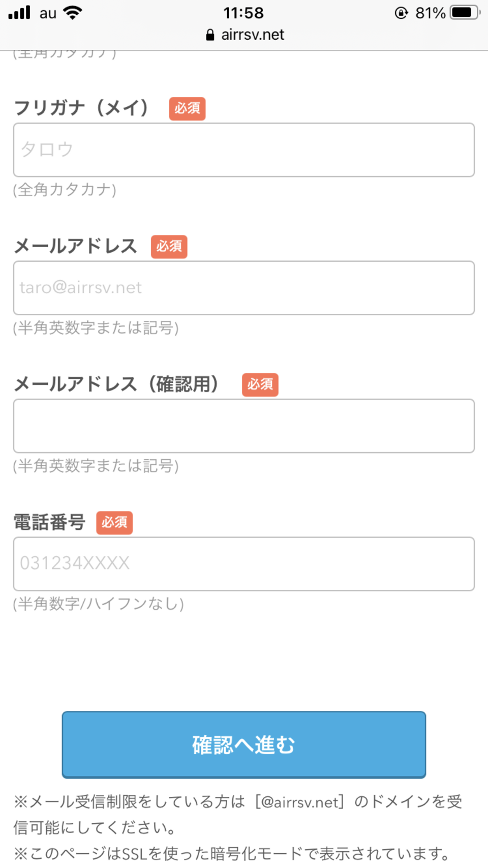
Task: Tap the cellular signal strength icon
Action: click(19, 13)
